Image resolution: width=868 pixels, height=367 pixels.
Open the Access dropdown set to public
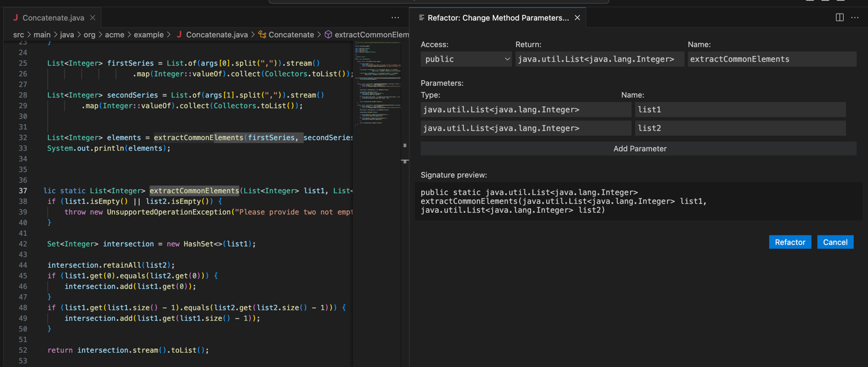(466, 59)
